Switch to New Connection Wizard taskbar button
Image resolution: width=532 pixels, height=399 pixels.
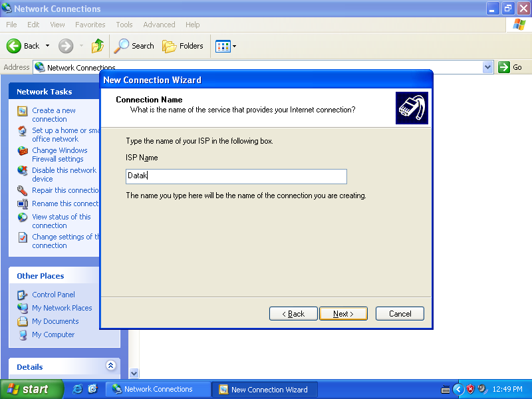point(265,390)
